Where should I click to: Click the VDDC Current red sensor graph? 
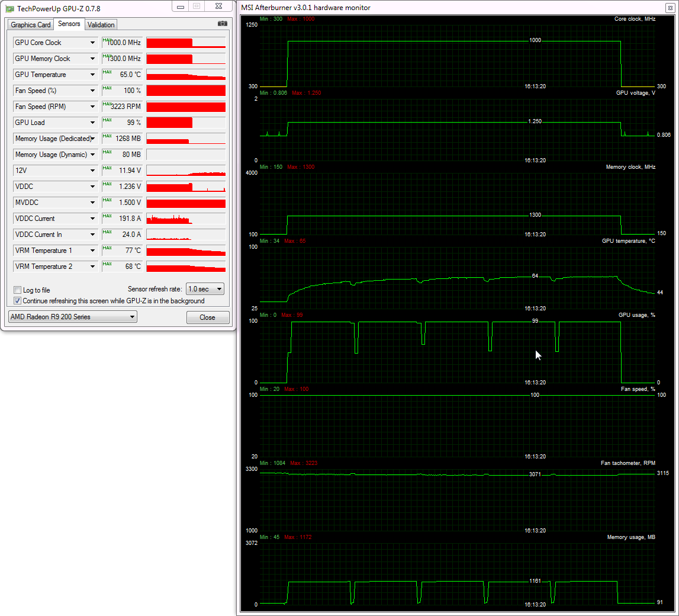186,219
